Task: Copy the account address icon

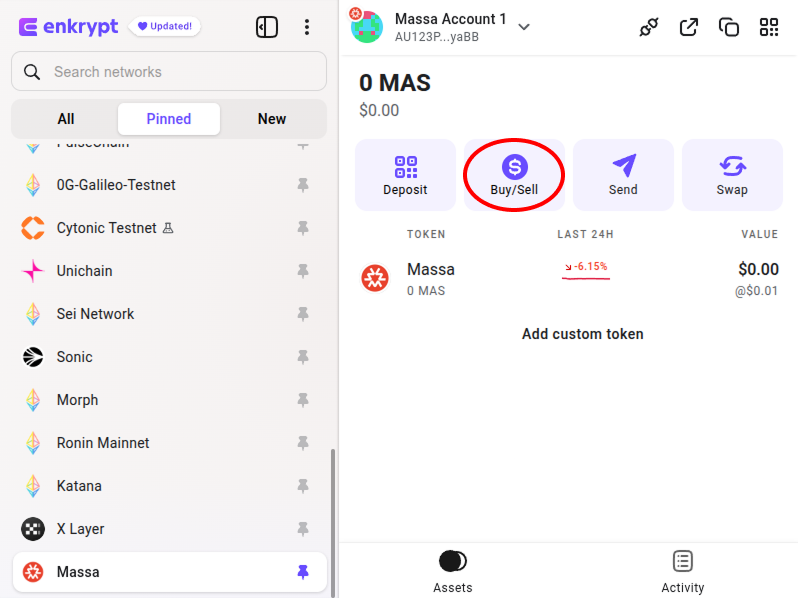Action: (729, 27)
